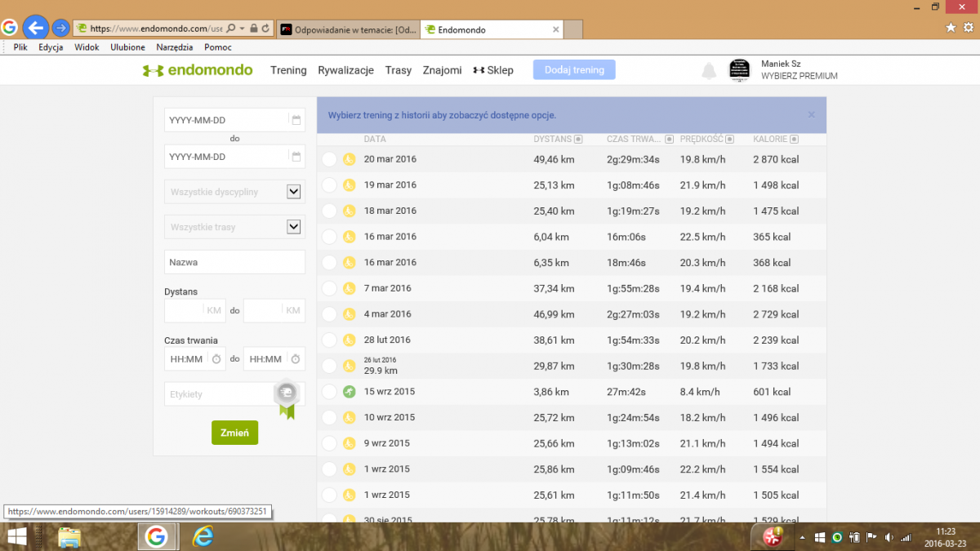Click the Dodaj trening button
Screen dimensions: 980x551
click(x=574, y=70)
